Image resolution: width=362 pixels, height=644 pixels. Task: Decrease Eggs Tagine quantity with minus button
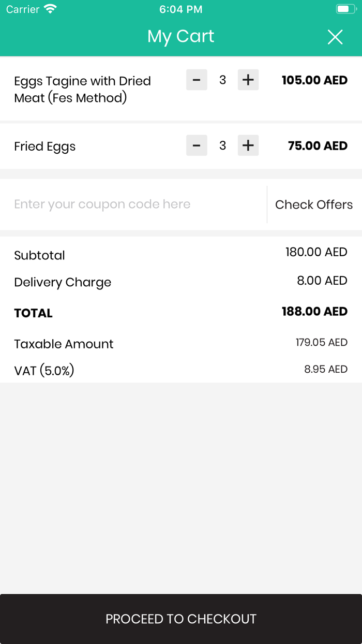click(197, 80)
